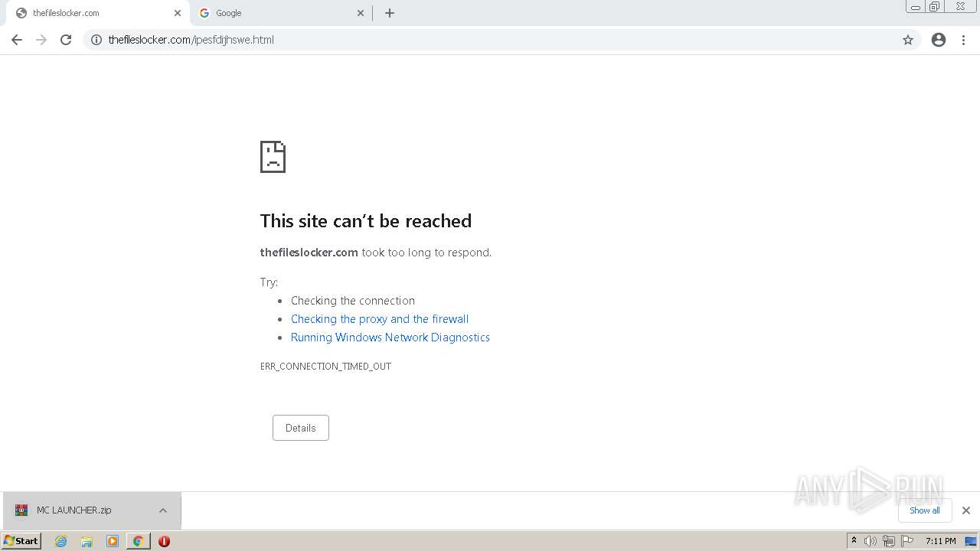Close the Google tab

361,13
